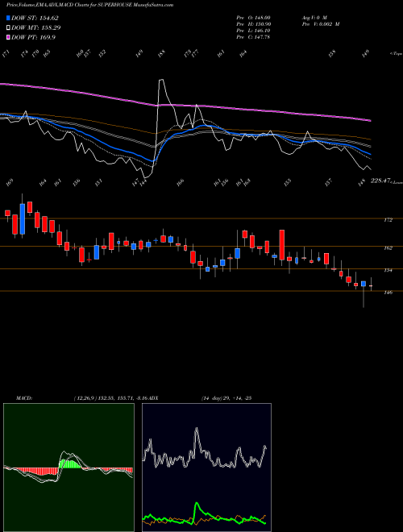Click the MACD: panel heading

(x=24, y=398)
